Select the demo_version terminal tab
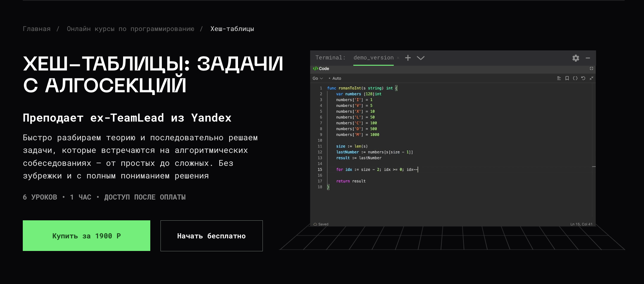Viewport: 644px width, 284px height. pos(373,58)
